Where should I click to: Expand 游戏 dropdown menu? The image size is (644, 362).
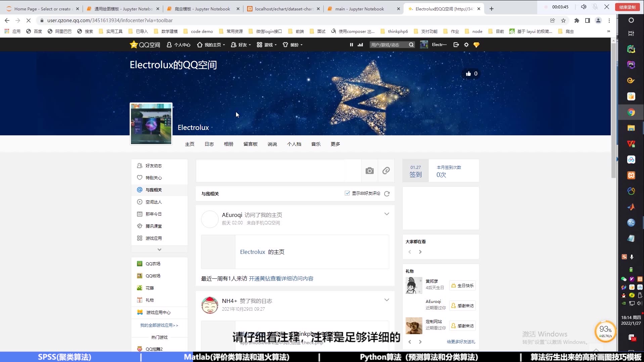click(x=267, y=45)
